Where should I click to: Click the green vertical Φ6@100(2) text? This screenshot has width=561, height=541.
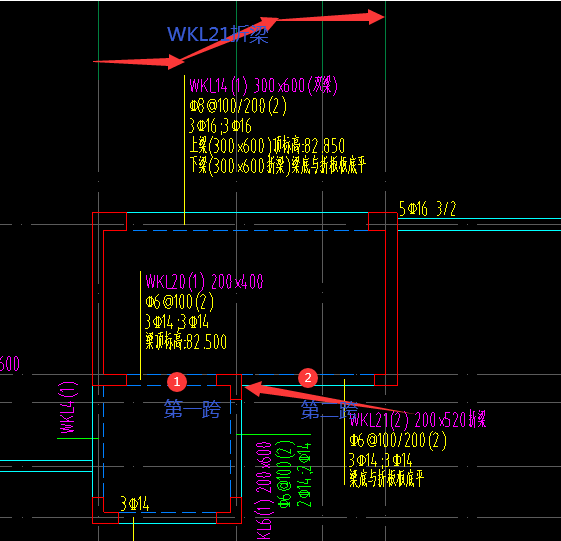286,474
